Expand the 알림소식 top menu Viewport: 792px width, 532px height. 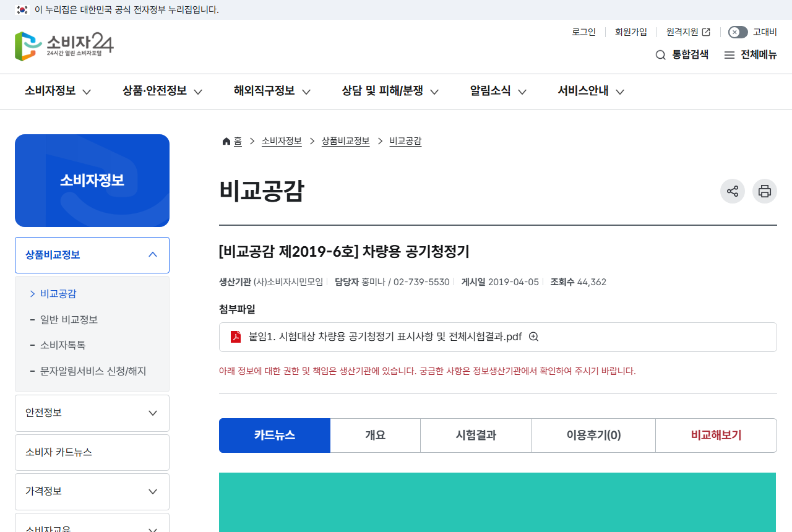499,91
